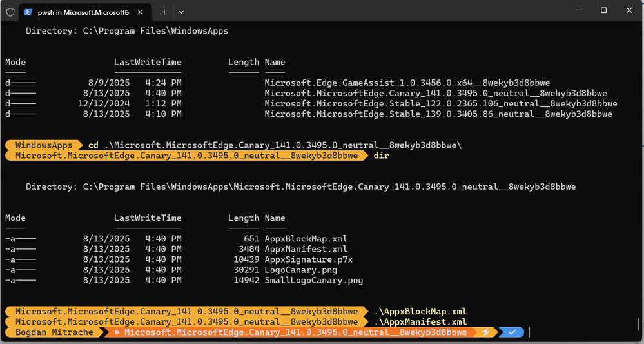Click the dir command text
The image size is (644, 344).
[x=381, y=156]
